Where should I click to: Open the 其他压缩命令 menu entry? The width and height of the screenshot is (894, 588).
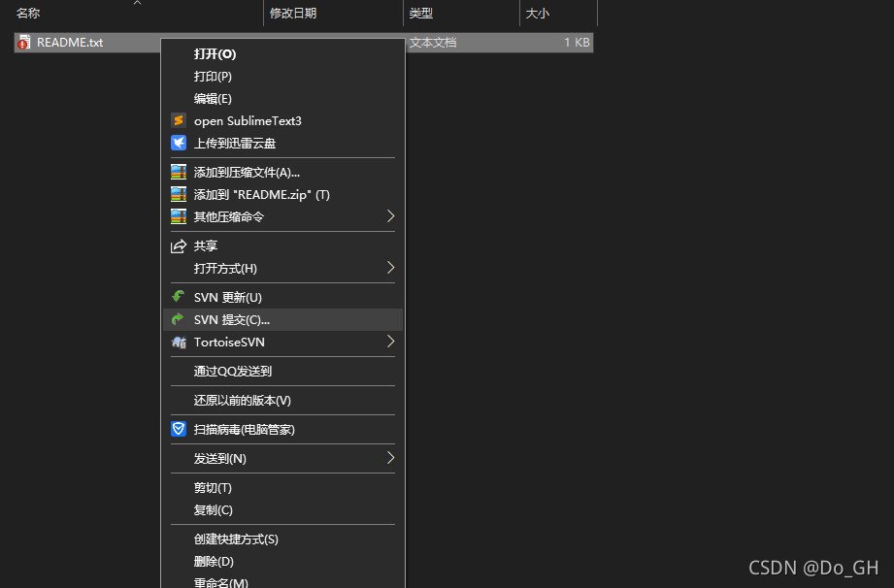pos(282,216)
